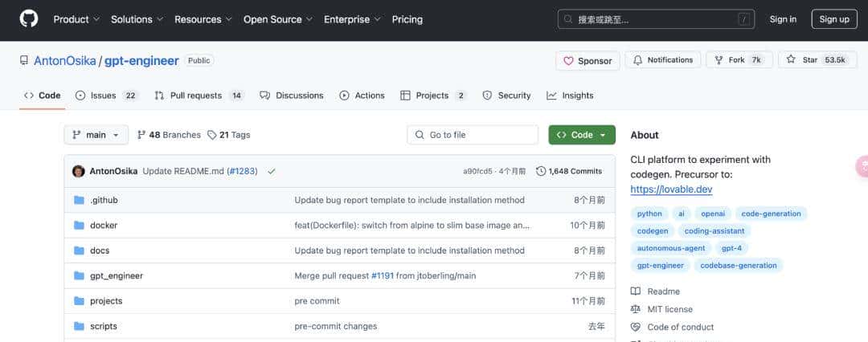Select the autonomous-agent topic tag
868x342 pixels.
click(x=671, y=248)
